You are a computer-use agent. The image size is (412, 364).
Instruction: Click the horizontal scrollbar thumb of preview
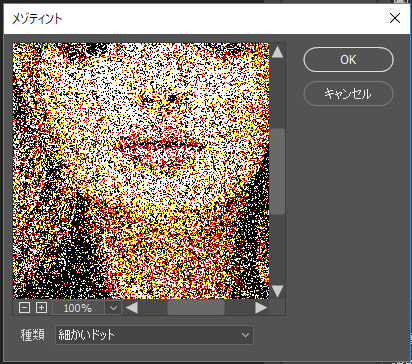[x=196, y=308]
